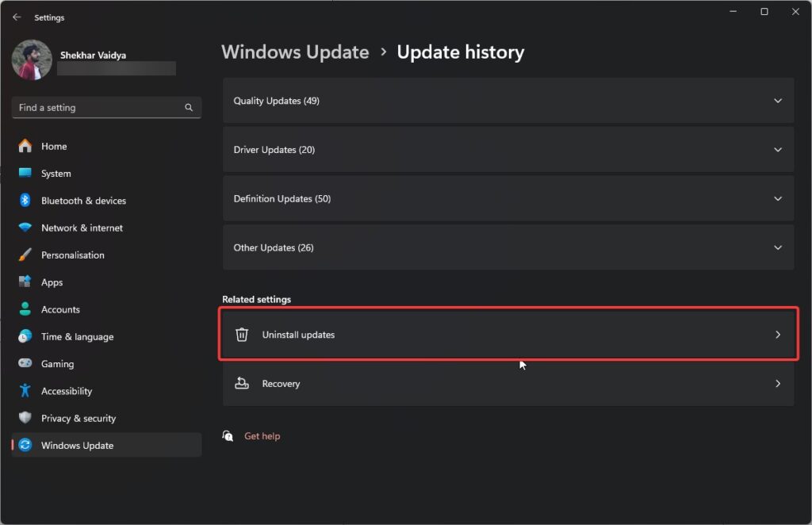This screenshot has height=525, width=812.
Task: Open the System settings label
Action: pos(56,174)
